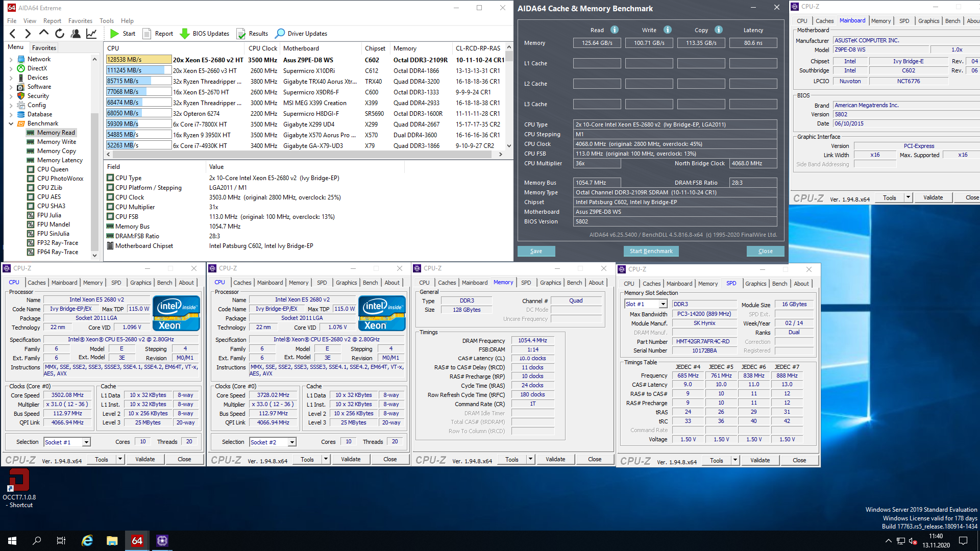
Task: Open the AIDA64 graph report icon
Action: point(91,34)
